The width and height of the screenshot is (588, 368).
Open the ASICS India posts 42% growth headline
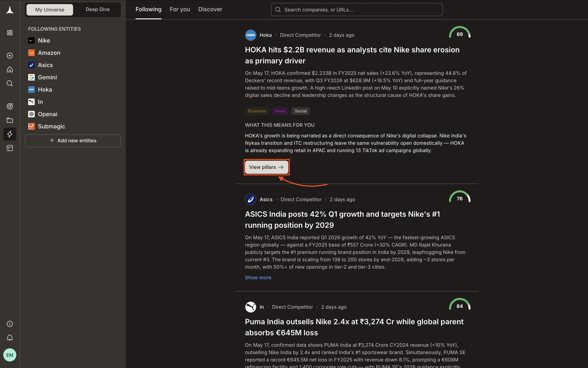pos(342,220)
